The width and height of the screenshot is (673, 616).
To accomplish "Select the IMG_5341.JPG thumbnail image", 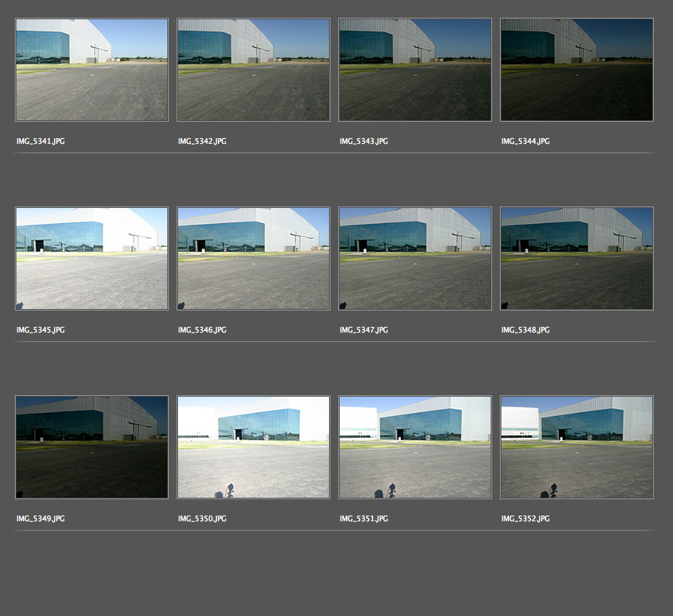I will 92,70.
